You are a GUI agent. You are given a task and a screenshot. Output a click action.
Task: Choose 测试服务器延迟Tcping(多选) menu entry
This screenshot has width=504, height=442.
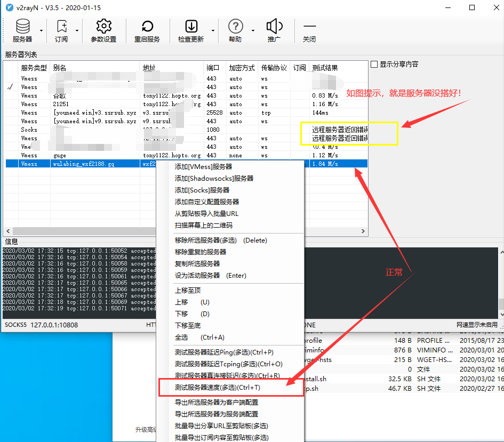229,364
